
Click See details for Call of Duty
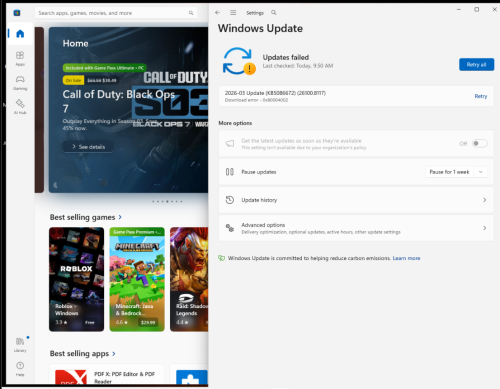88,147
